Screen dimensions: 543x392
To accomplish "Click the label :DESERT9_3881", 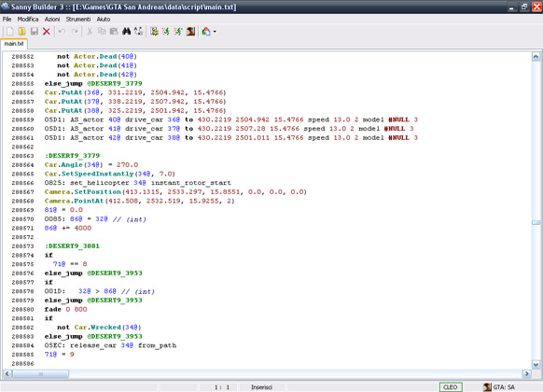I will [72, 245].
